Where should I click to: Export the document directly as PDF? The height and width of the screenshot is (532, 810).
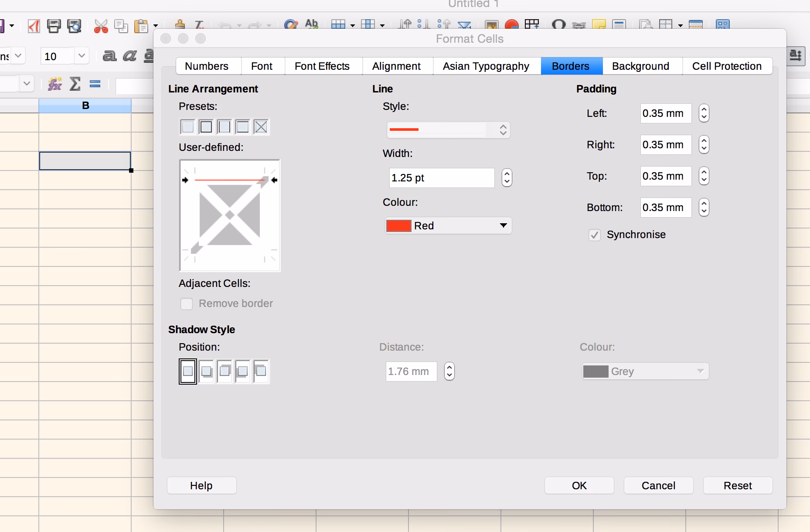coord(34,25)
